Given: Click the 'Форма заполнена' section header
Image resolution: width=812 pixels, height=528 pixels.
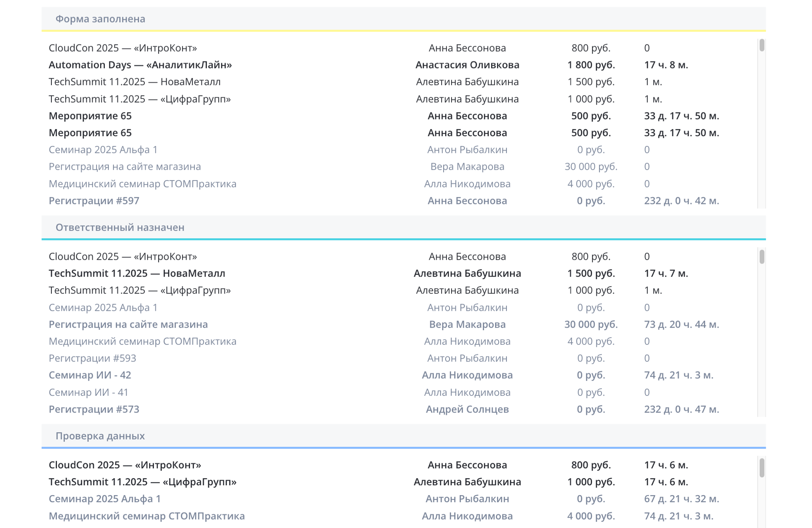Looking at the screenshot, I should point(100,19).
